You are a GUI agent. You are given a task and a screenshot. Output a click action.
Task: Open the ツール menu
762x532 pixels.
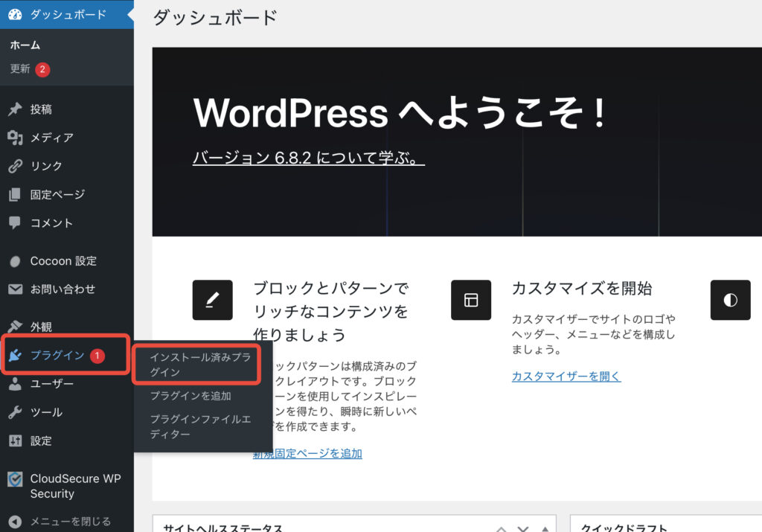66,412
